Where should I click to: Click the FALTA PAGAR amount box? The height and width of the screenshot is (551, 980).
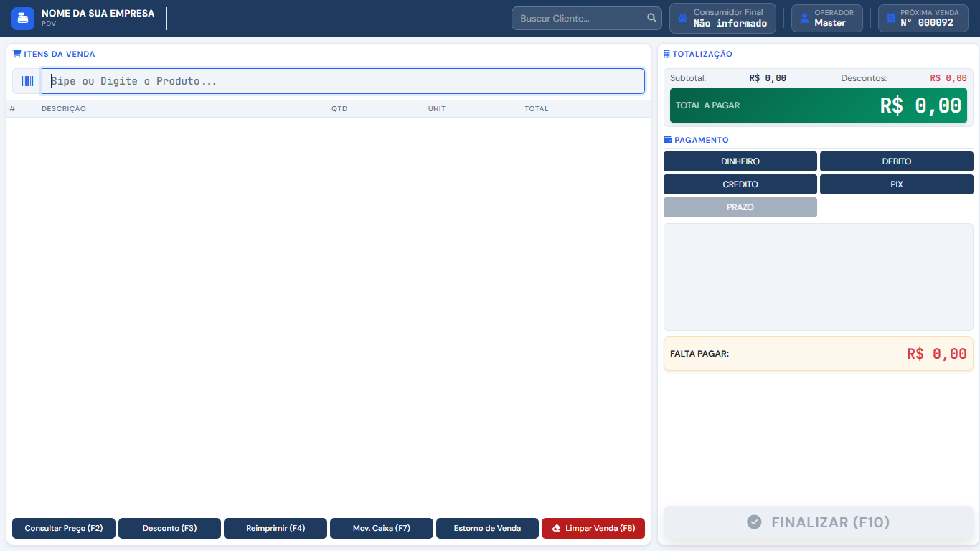819,354
